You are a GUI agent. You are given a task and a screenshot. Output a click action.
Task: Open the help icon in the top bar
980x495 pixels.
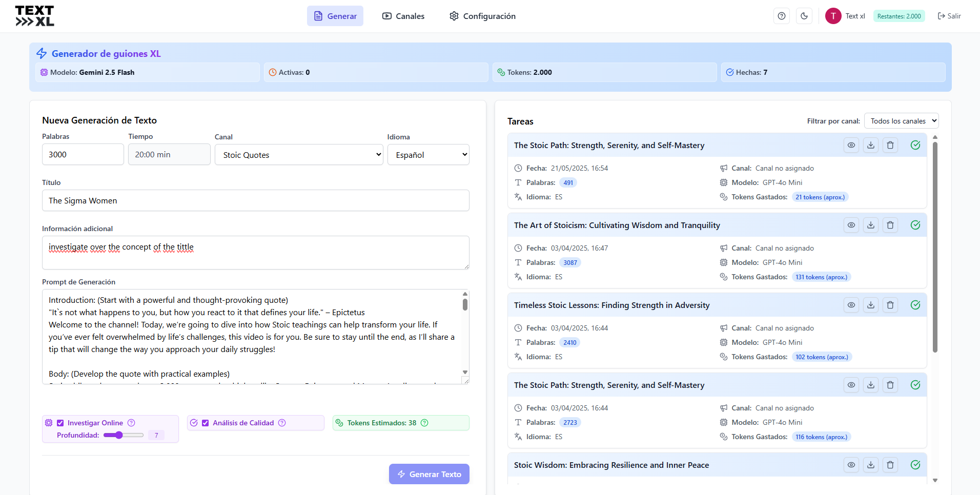(781, 16)
